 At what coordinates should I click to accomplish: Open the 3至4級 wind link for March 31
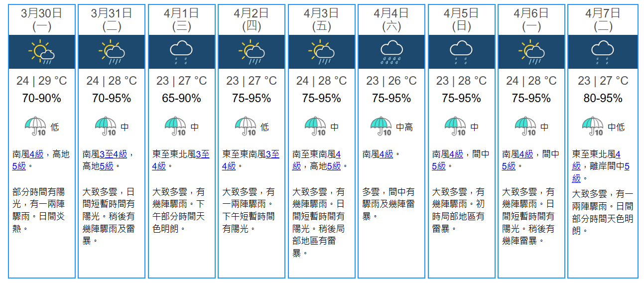[x=113, y=154]
